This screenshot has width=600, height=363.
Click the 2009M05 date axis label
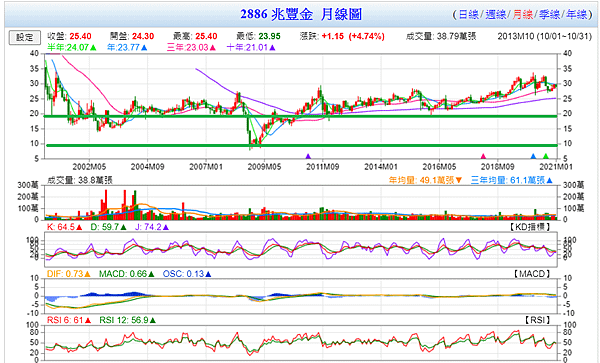coord(264,167)
